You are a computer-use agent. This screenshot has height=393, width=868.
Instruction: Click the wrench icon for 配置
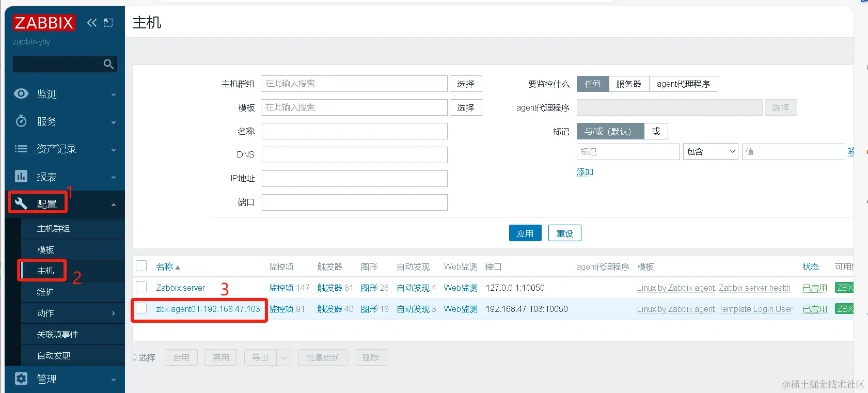coord(21,203)
